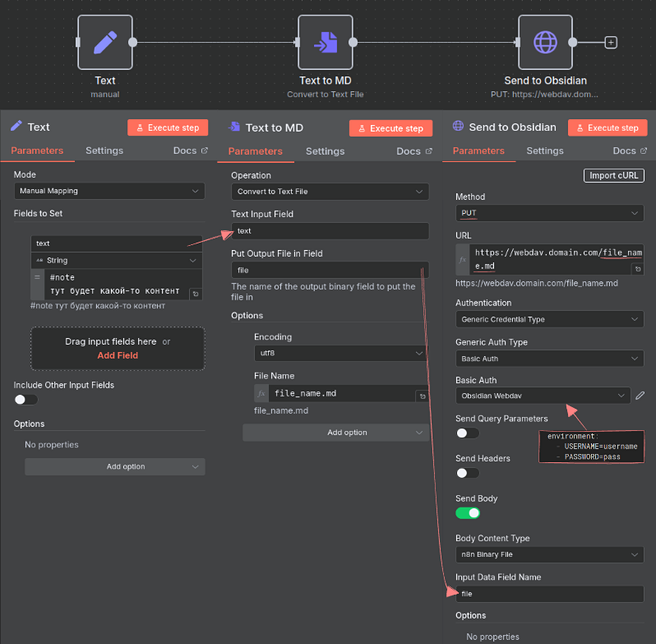The image size is (656, 644).
Task: Click the fx expression icon beside URL
Action: (463, 259)
